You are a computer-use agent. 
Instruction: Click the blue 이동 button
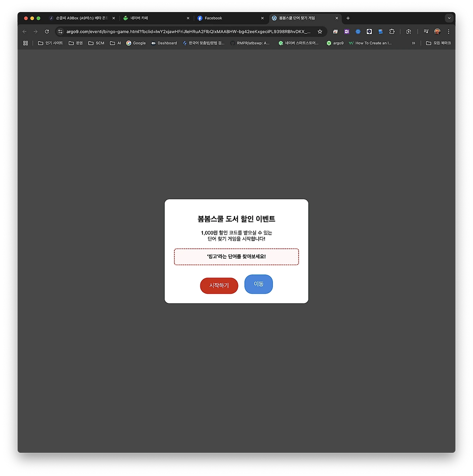[258, 284]
